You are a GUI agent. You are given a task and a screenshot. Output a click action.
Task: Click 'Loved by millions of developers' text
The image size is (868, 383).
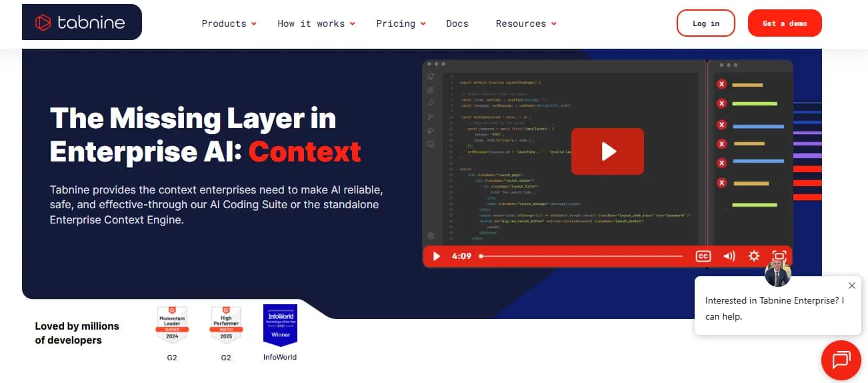coord(77,333)
